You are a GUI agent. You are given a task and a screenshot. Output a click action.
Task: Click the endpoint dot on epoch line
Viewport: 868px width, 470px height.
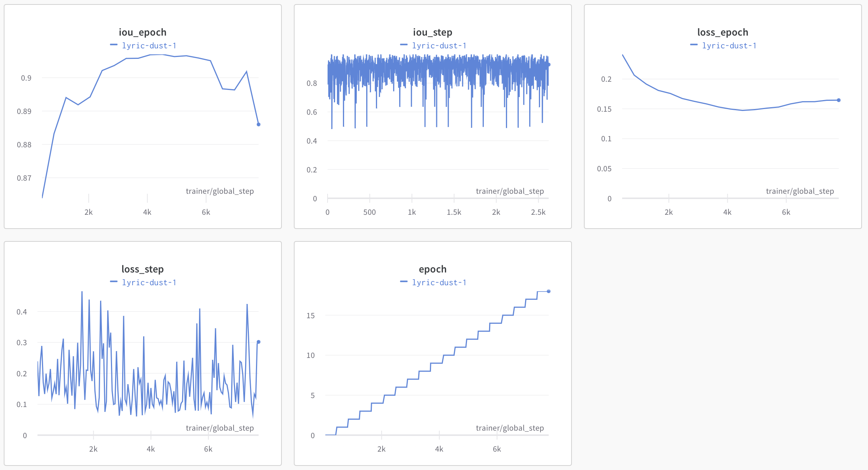[549, 291]
